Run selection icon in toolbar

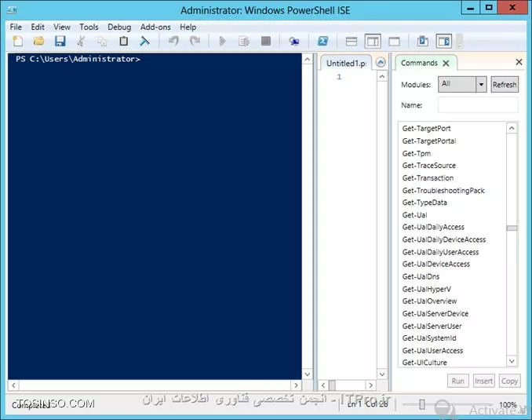tap(244, 41)
